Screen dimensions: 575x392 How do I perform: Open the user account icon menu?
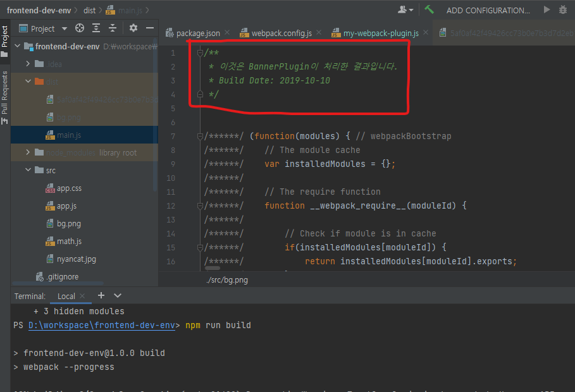point(405,10)
